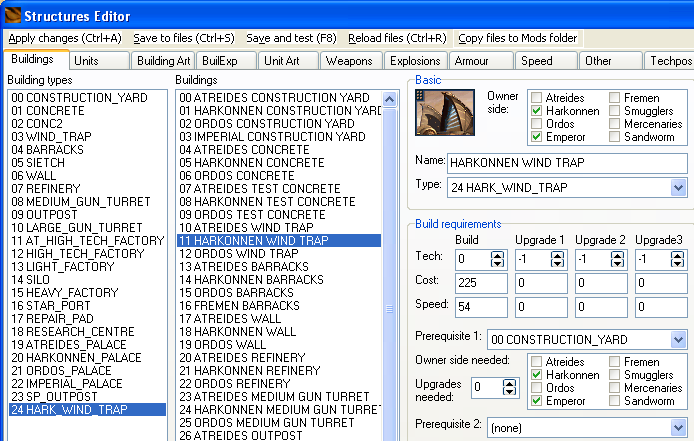
Task: Click Reload files (Ctrl+R)
Action: click(397, 38)
